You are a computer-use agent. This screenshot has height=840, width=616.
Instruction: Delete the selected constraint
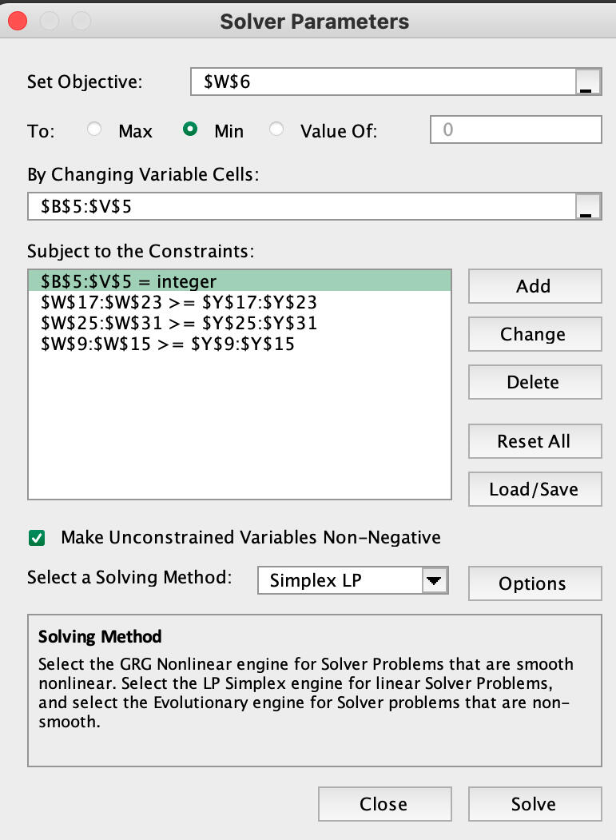pos(534,382)
